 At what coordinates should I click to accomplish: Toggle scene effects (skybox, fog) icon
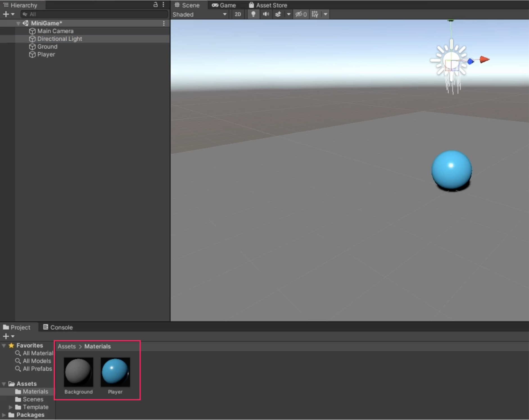coord(278,14)
